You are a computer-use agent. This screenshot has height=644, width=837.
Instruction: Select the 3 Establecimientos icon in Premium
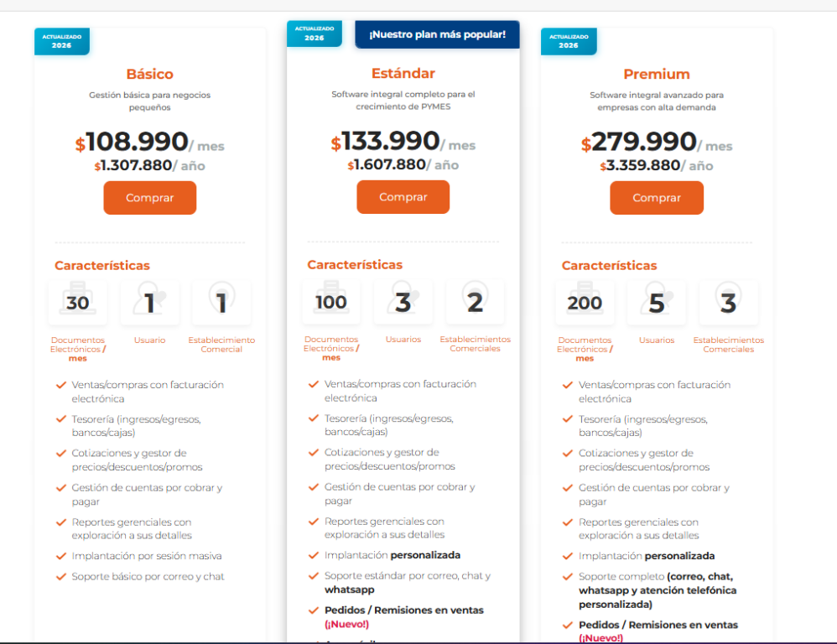729,303
